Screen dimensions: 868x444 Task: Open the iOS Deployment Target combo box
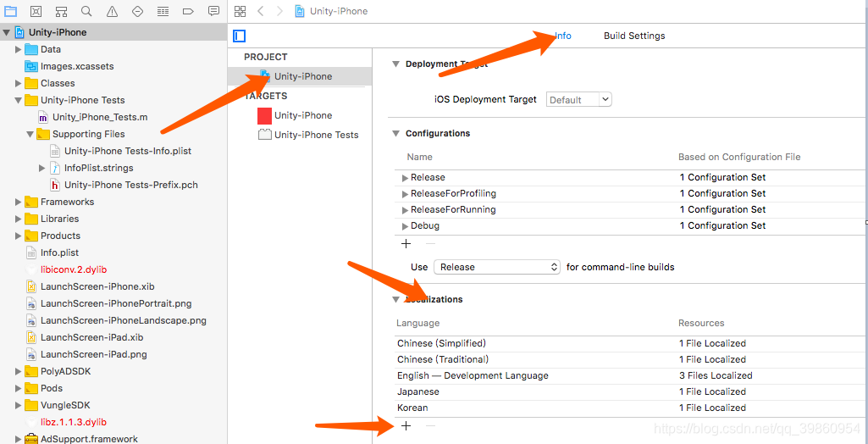(x=579, y=100)
